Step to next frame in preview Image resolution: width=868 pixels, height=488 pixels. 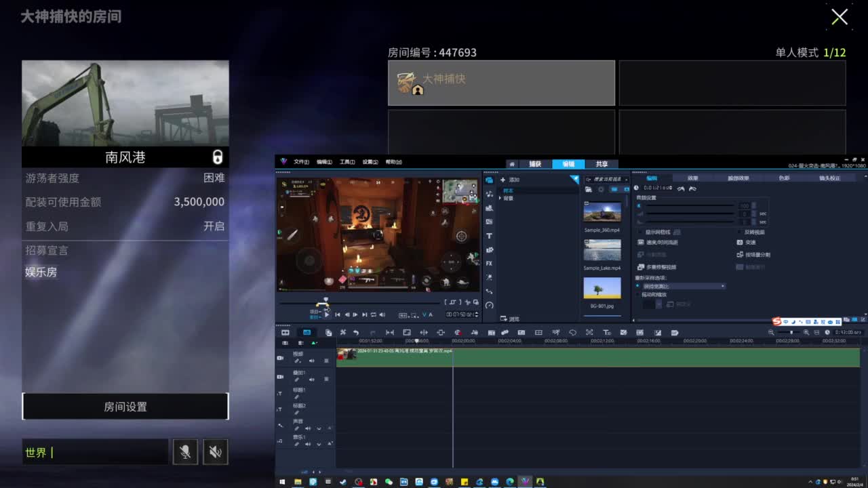355,314
